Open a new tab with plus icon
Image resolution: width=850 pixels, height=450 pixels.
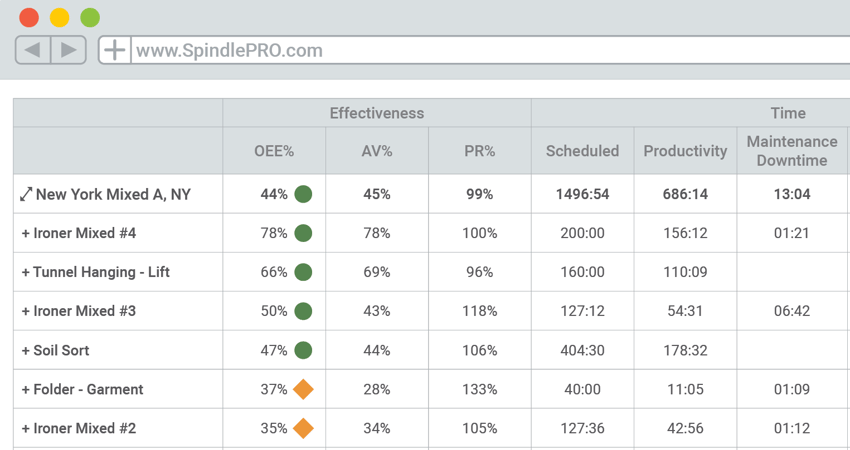115,49
